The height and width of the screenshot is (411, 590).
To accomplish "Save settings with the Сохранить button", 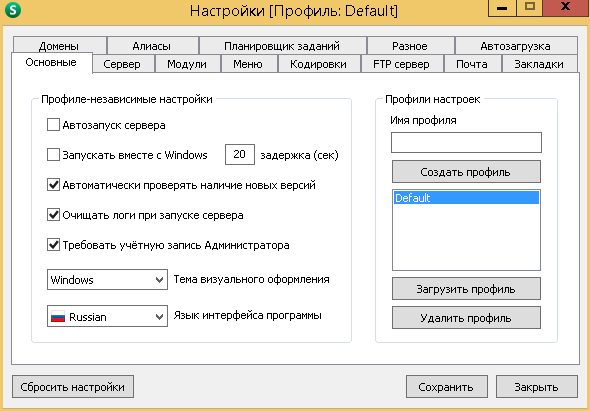I will (447, 387).
